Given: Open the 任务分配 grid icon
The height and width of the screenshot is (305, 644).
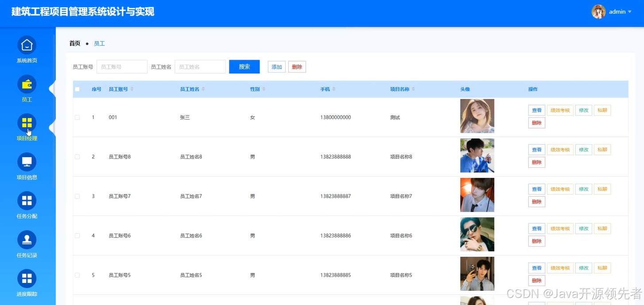Looking at the screenshot, I should tap(27, 201).
